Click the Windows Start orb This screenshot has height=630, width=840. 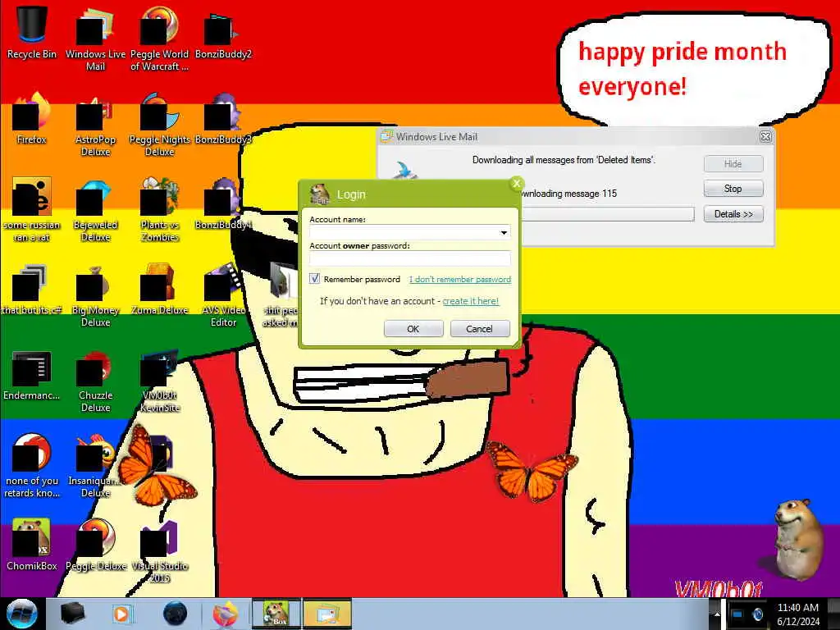coord(22,614)
